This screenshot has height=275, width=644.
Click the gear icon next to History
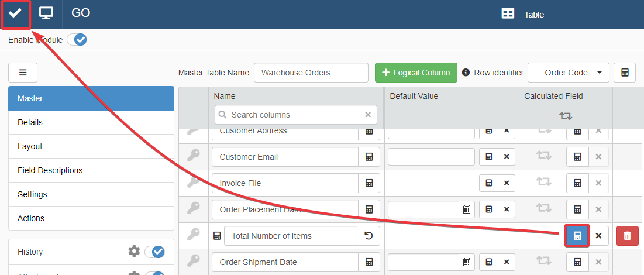(134, 252)
